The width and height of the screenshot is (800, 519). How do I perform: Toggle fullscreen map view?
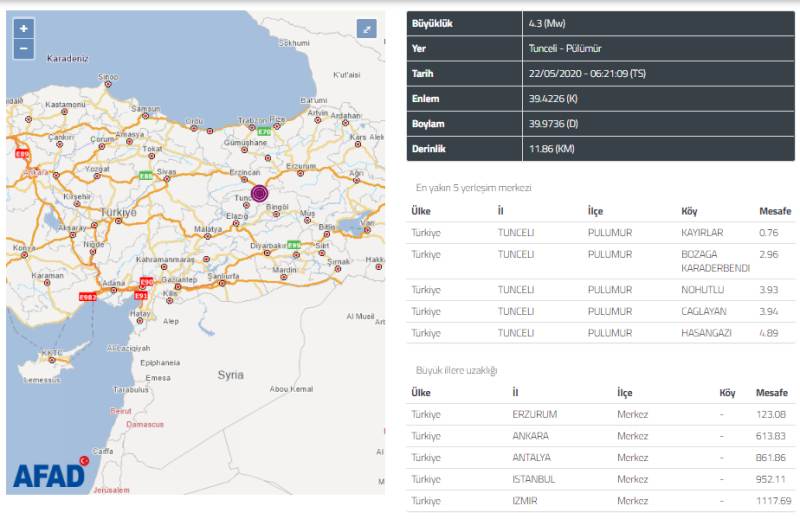[367, 29]
